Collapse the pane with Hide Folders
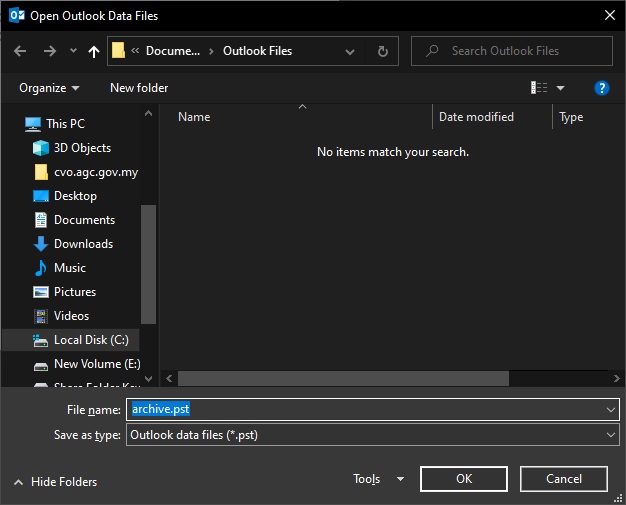Viewport: 626px width, 505px height. pyautogui.click(x=56, y=482)
